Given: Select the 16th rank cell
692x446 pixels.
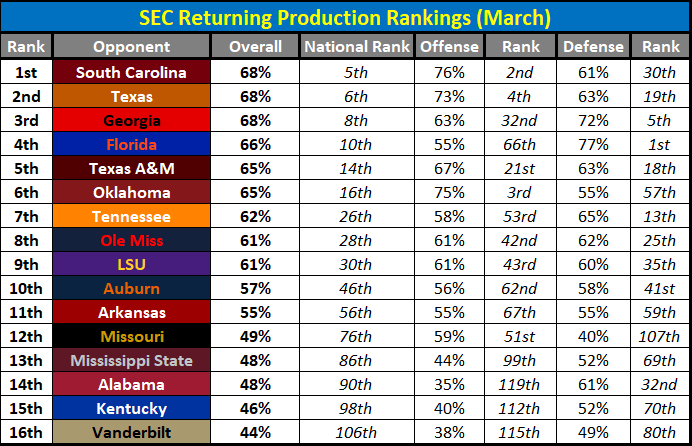Looking at the screenshot, I should [27, 433].
